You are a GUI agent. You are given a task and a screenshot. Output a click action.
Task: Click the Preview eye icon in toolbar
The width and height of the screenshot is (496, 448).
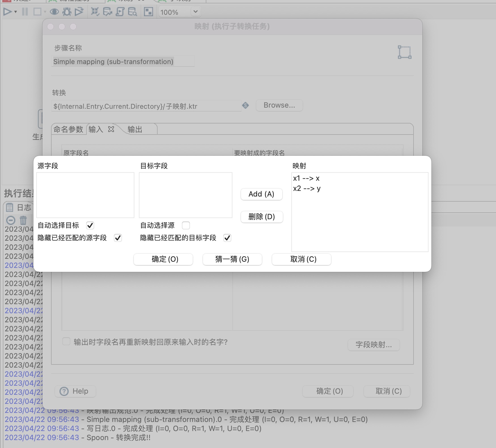point(54,12)
